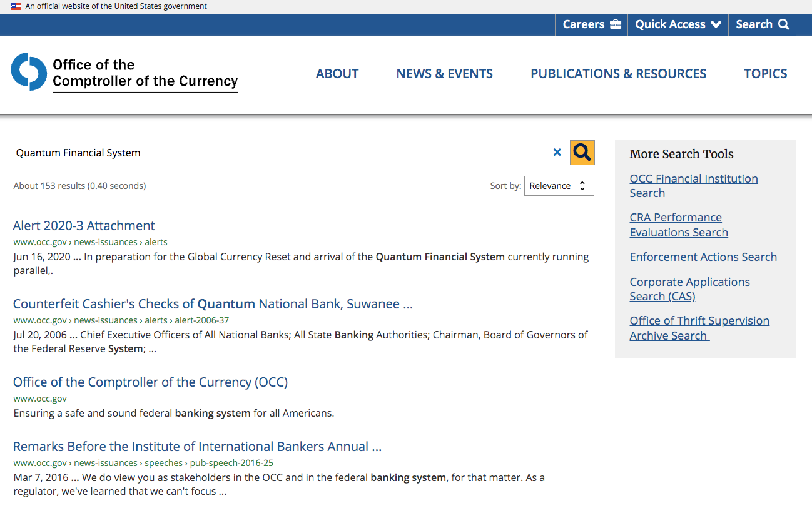
Task: Click Office of the Comptroller of the Currency site title
Action: tap(145, 73)
